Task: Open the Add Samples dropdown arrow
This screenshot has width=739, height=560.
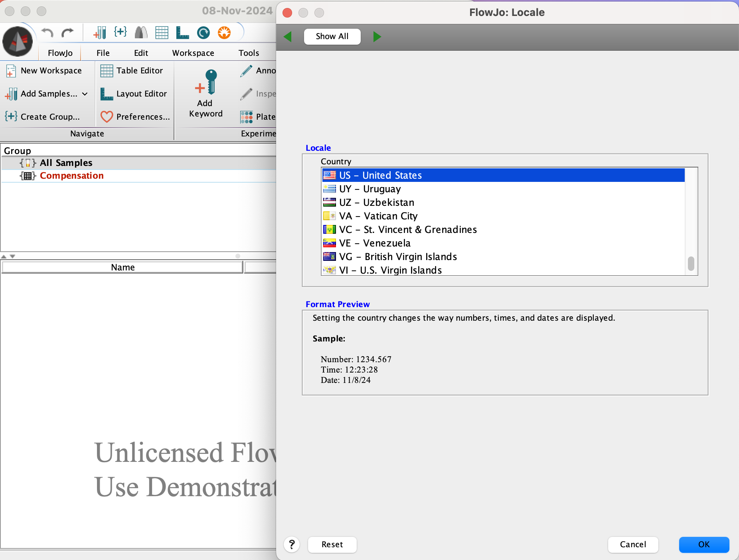Action: point(84,94)
